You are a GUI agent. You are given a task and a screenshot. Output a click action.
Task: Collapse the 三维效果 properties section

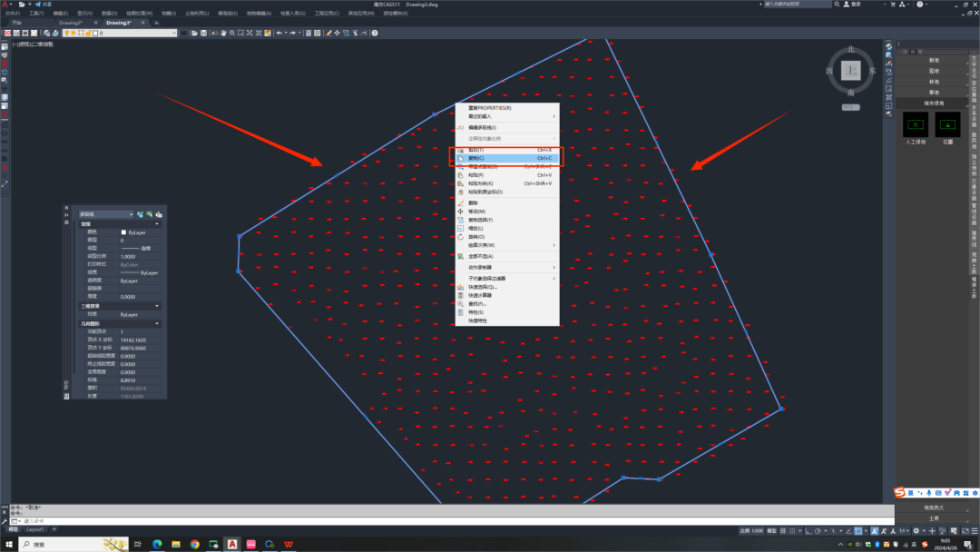pos(157,306)
